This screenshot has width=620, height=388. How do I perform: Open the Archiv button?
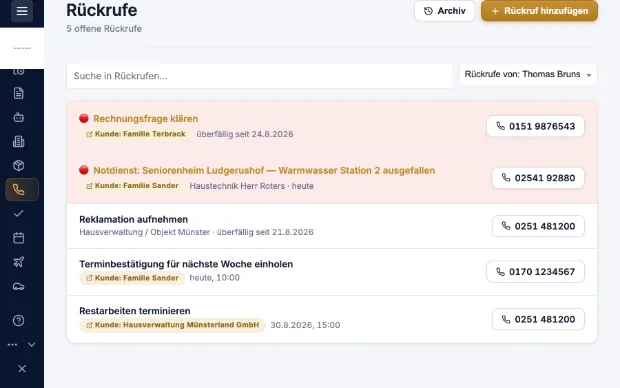[444, 11]
